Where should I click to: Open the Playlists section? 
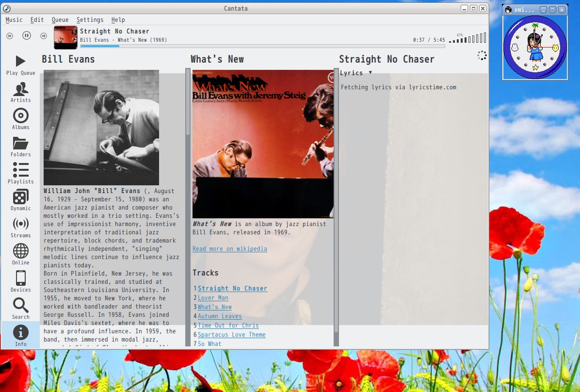(x=20, y=173)
